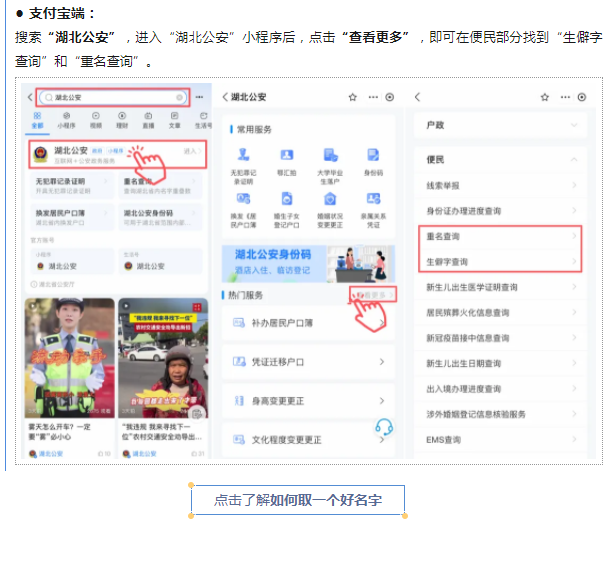The height and width of the screenshot is (582, 612).
Task: Click target close icon in 便民 list panel
Action: pos(582,97)
